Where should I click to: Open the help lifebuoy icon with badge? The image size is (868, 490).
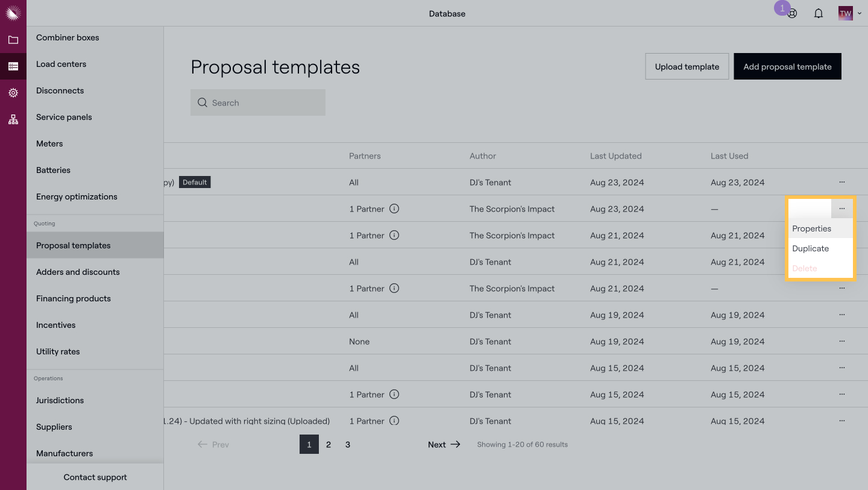pyautogui.click(x=792, y=13)
